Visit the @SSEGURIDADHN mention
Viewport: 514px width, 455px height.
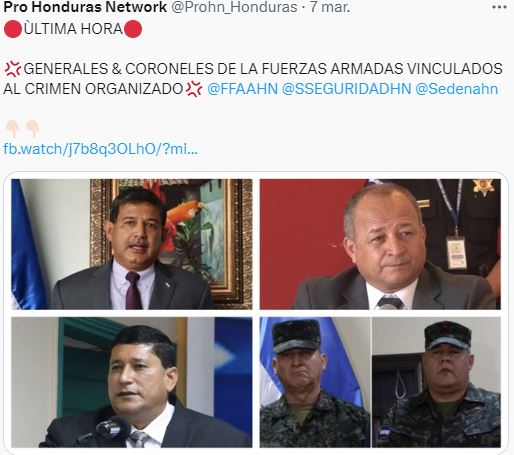tap(347, 89)
